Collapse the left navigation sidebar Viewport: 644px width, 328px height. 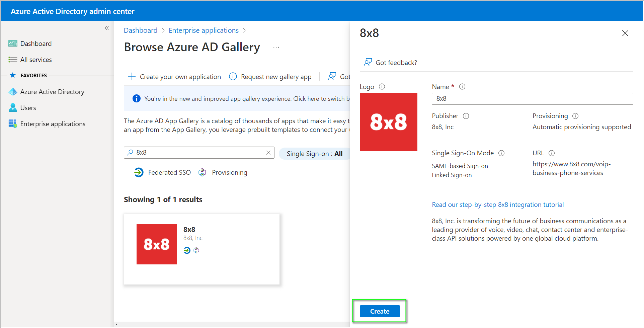[107, 28]
